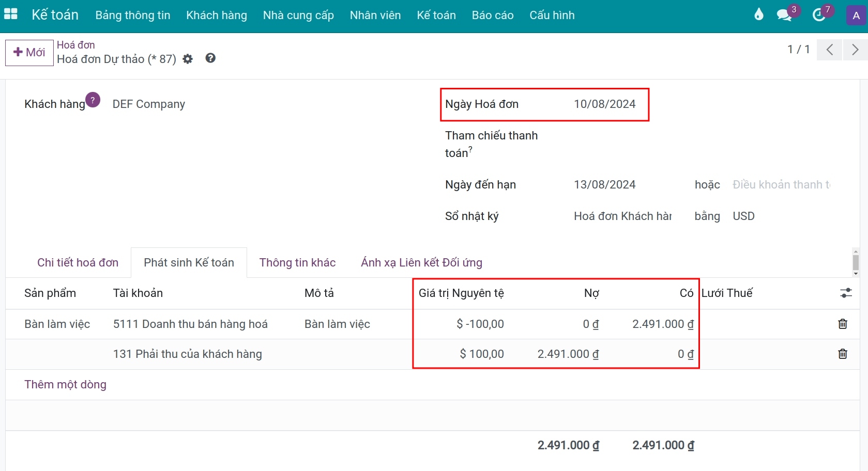The width and height of the screenshot is (868, 471).
Task: Click the gear action menu next to breadcrumb
Action: tap(187, 58)
